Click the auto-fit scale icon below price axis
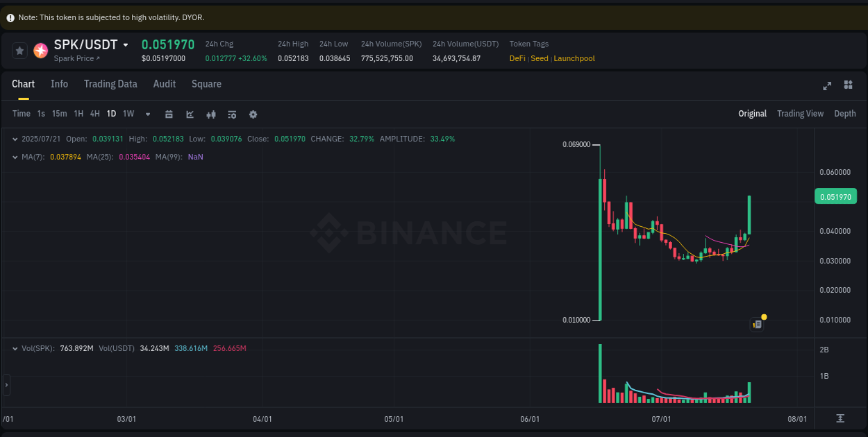Screen dimensions: 868x437 (x=840, y=419)
